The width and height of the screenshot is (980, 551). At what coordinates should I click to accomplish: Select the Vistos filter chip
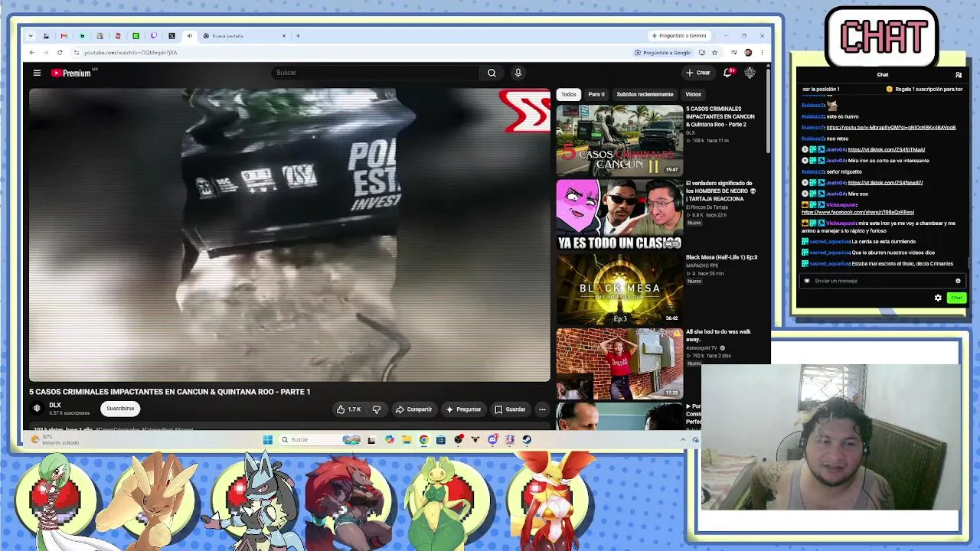[694, 94]
